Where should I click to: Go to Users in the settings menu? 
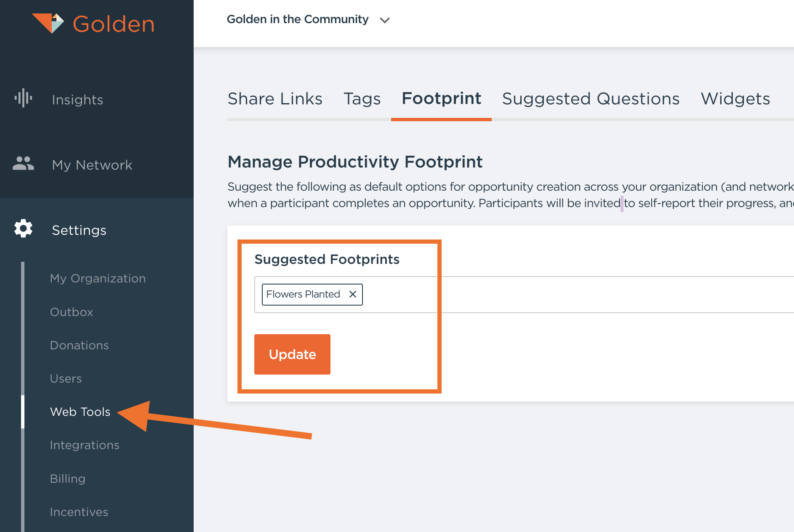(x=66, y=378)
